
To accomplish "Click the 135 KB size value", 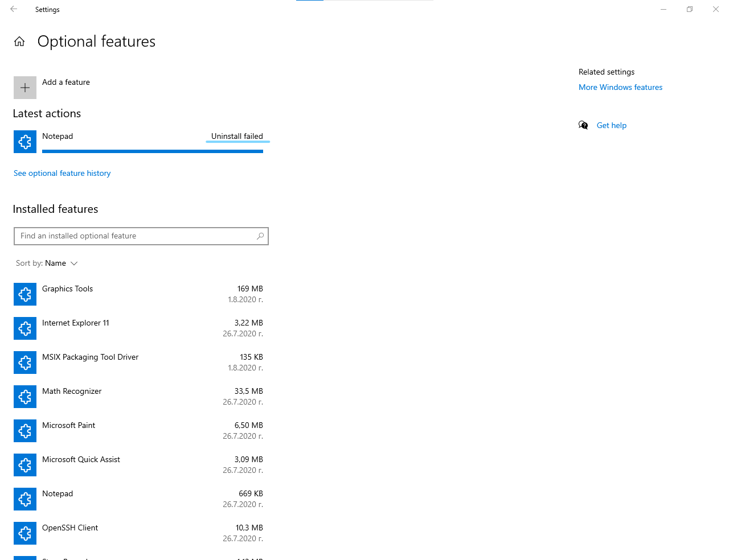I will (251, 357).
